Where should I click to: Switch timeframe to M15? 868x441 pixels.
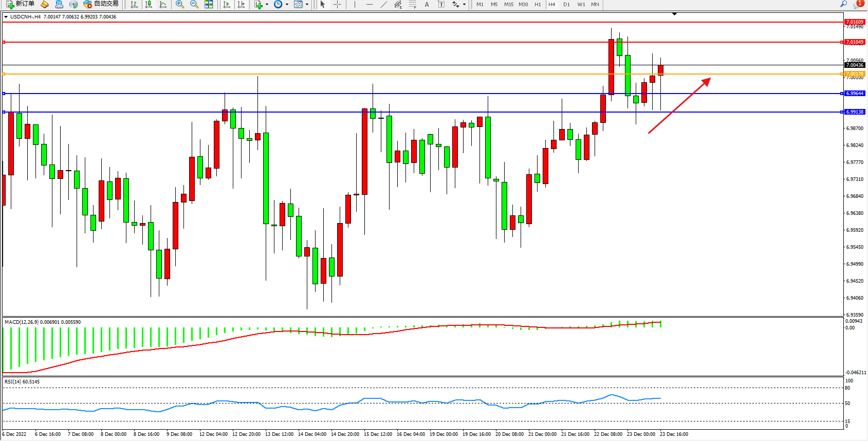509,4
